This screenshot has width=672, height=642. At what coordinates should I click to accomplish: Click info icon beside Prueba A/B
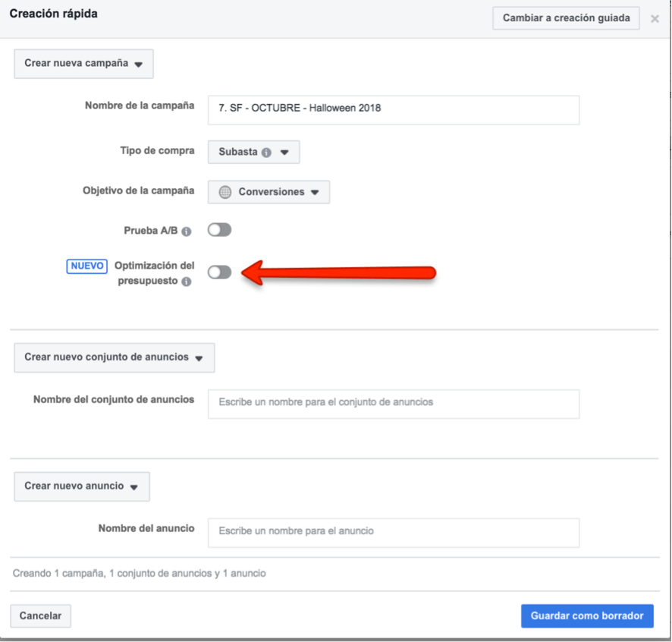click(x=187, y=231)
